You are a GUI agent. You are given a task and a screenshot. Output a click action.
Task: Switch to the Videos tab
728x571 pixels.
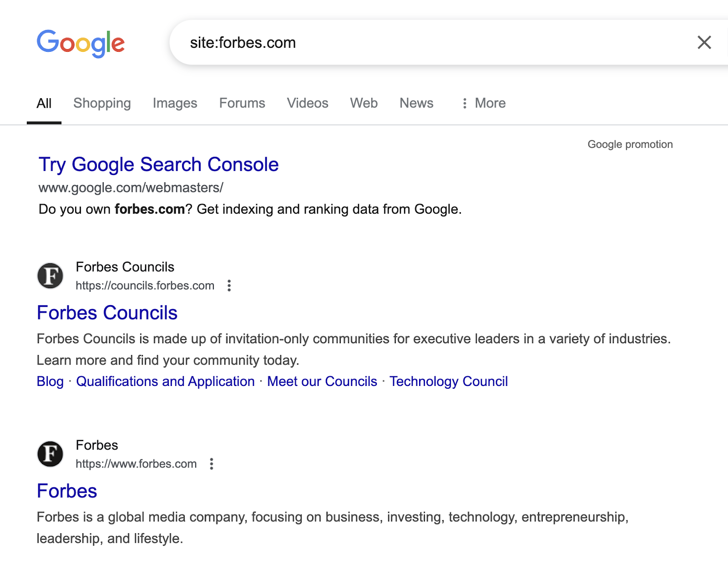[x=307, y=103]
